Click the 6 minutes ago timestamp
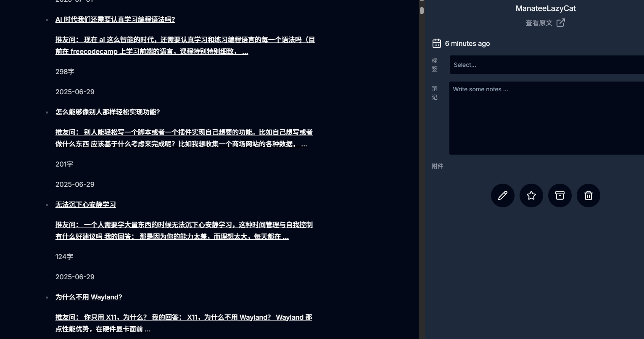The height and width of the screenshot is (339, 644). (x=467, y=43)
